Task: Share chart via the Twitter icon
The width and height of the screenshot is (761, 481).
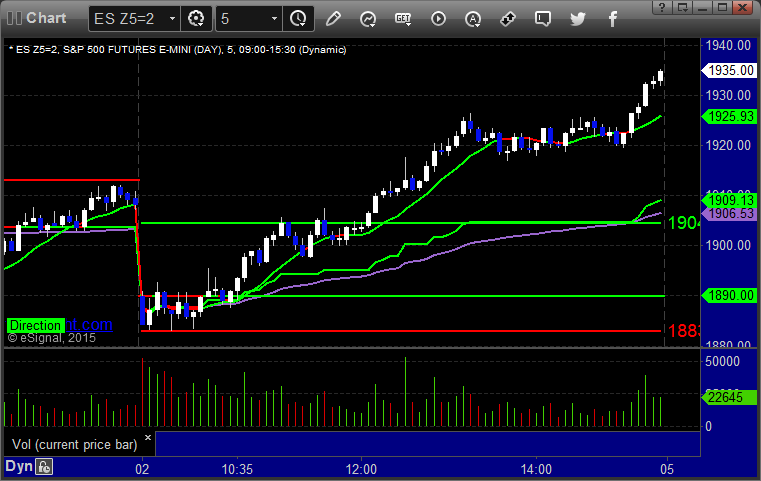Action: click(x=578, y=19)
